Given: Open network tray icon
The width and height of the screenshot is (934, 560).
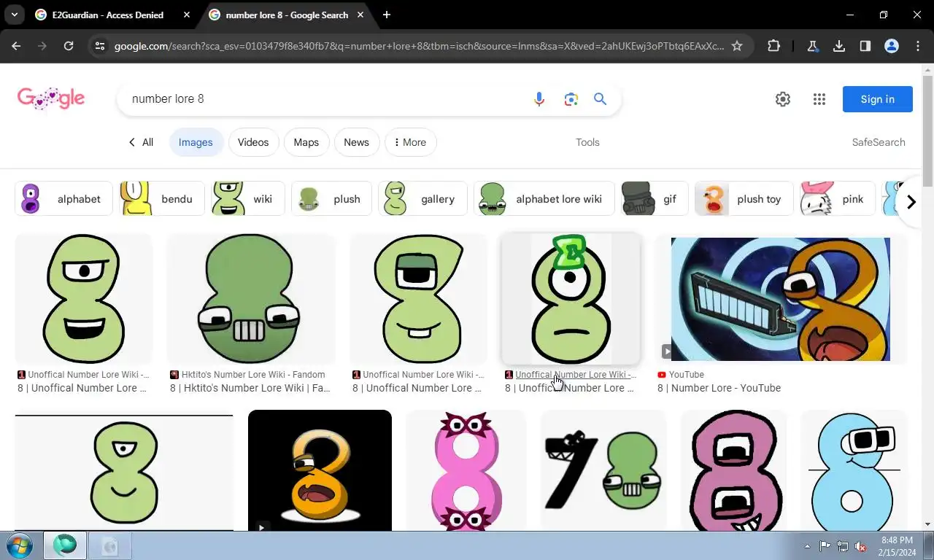Looking at the screenshot, I should (843, 546).
